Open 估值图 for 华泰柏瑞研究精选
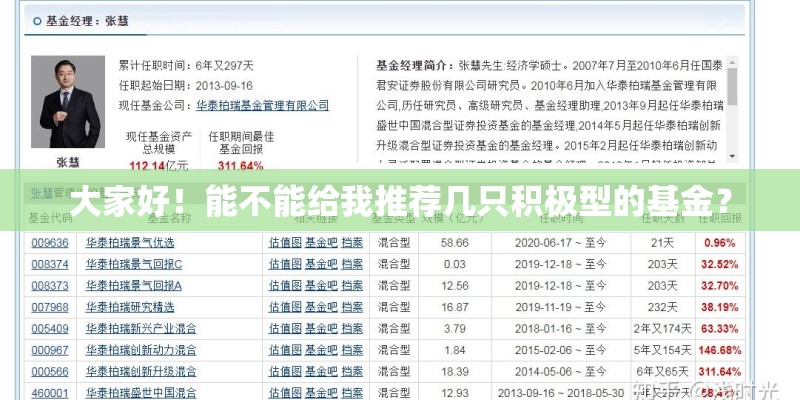This screenshot has height=400, width=800. (x=285, y=307)
